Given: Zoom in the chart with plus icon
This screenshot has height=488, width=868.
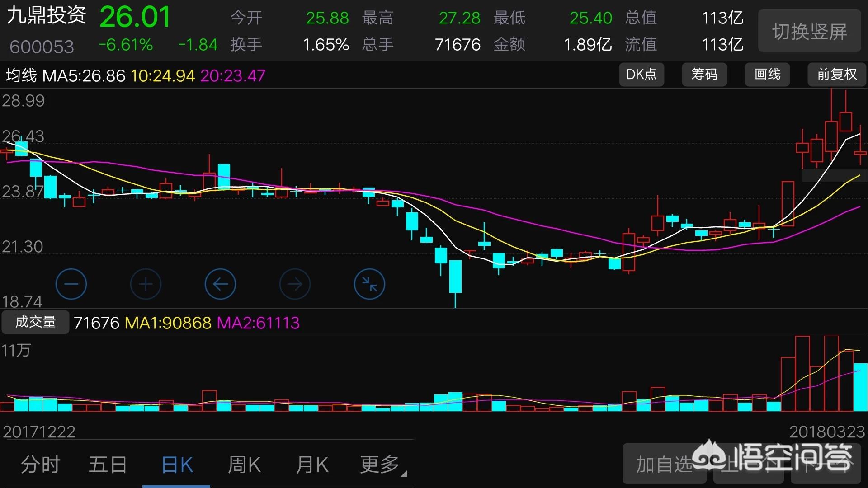Looking at the screenshot, I should click(x=146, y=284).
